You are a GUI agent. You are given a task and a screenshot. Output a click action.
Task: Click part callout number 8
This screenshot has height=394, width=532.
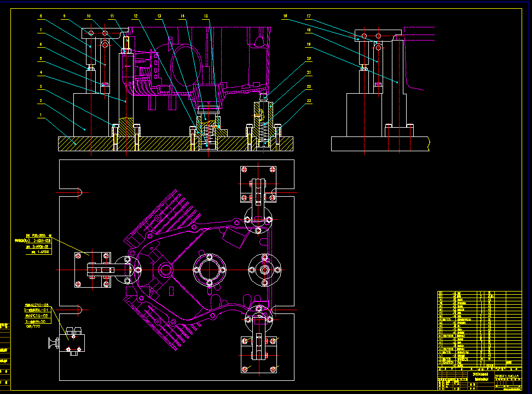[x=41, y=16]
